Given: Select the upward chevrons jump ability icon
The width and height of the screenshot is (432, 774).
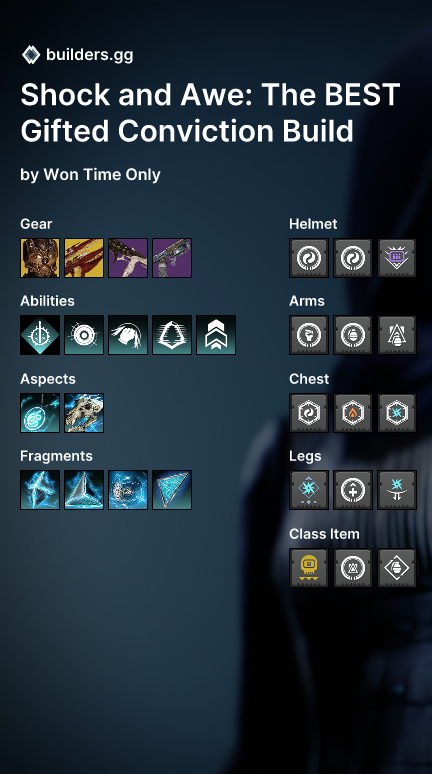Looking at the screenshot, I should tap(216, 335).
